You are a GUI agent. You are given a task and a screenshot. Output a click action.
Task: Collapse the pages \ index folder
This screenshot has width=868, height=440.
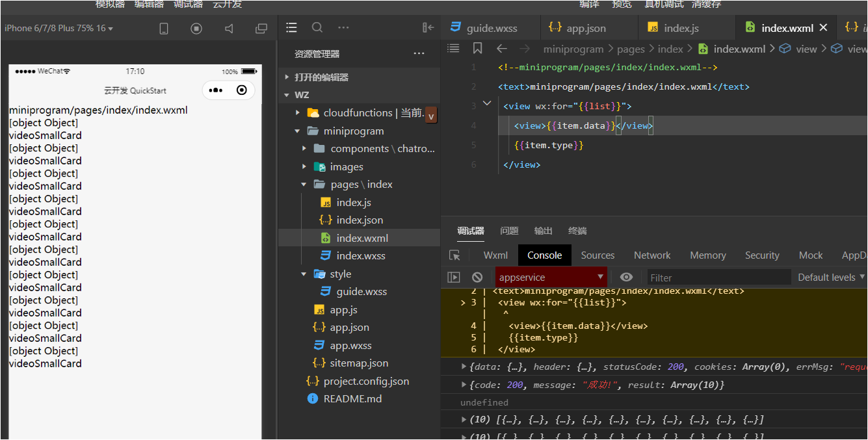point(304,185)
